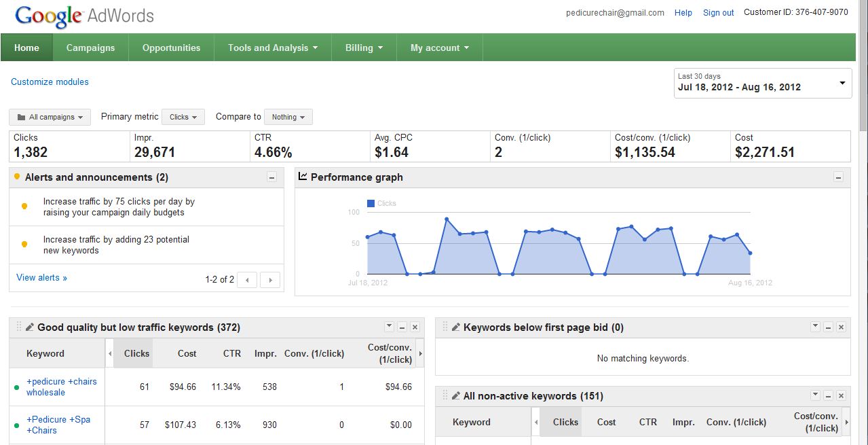Minimize the Performance graph module

(x=838, y=177)
